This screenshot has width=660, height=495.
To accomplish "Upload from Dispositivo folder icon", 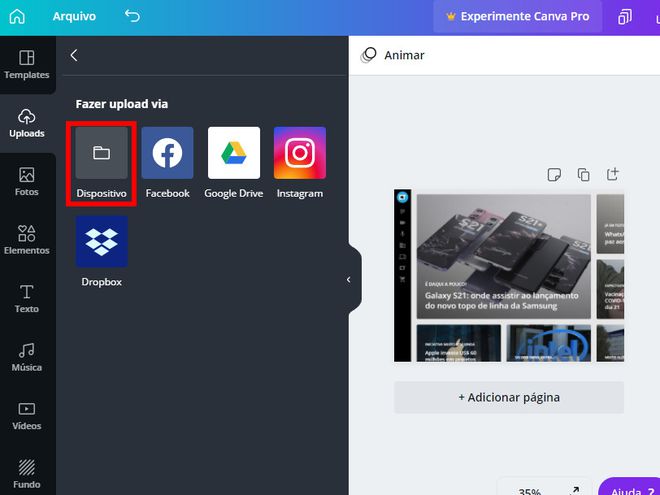I will click(x=101, y=153).
